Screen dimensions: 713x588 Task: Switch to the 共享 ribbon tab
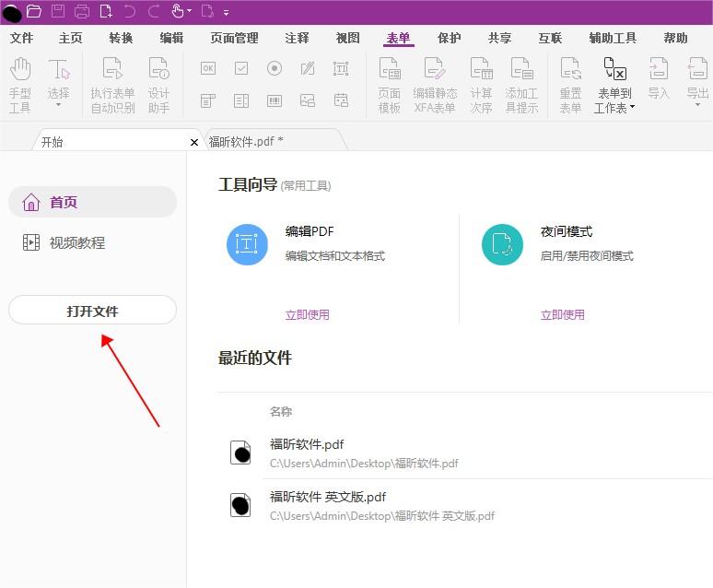(499, 38)
